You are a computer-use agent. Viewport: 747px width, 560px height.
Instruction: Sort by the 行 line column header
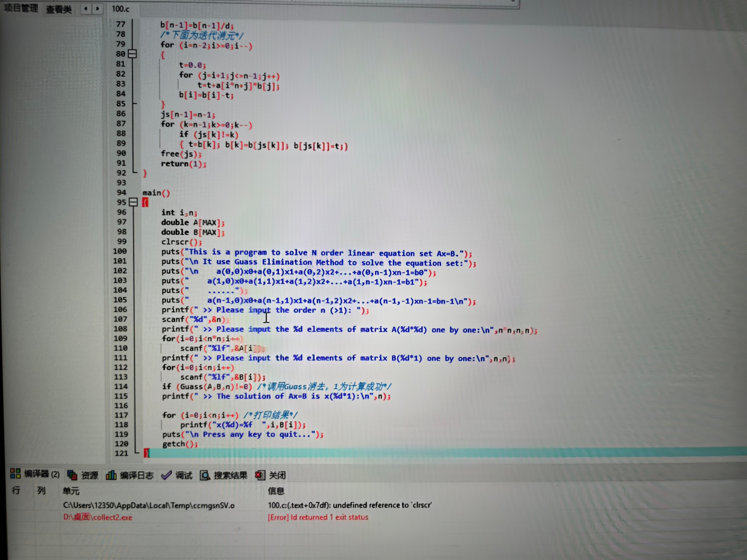[x=16, y=490]
